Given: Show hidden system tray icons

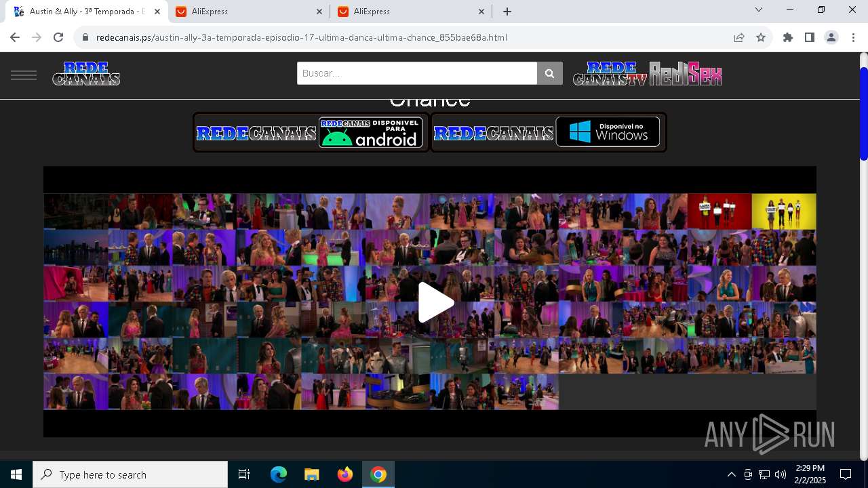Looking at the screenshot, I should point(731,474).
